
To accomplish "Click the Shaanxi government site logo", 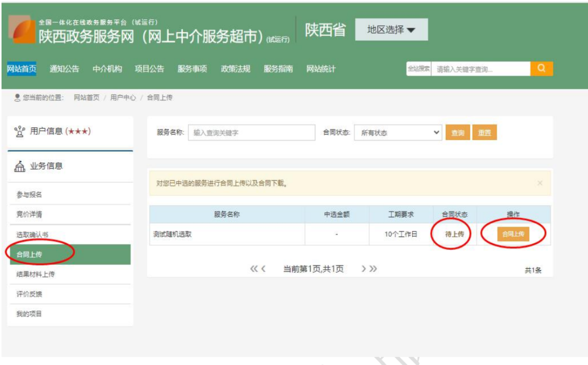I will click(22, 29).
